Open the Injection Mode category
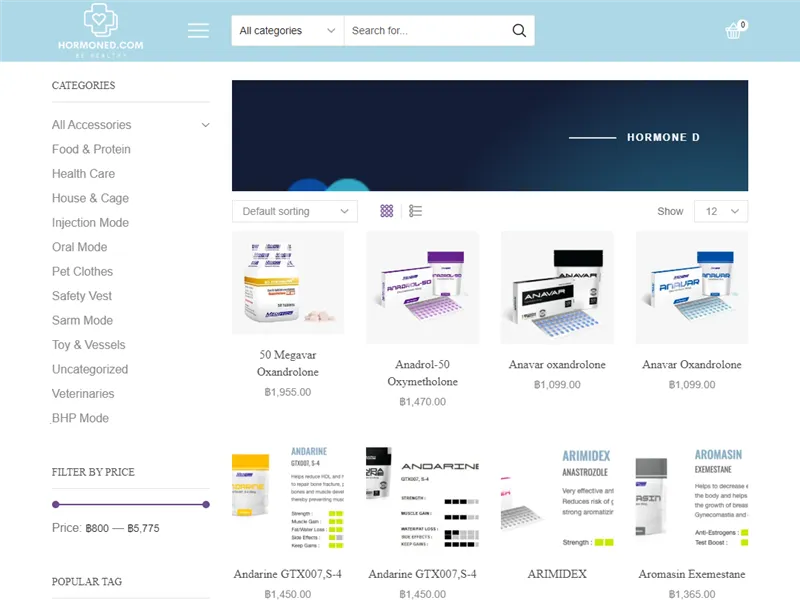 coord(90,222)
